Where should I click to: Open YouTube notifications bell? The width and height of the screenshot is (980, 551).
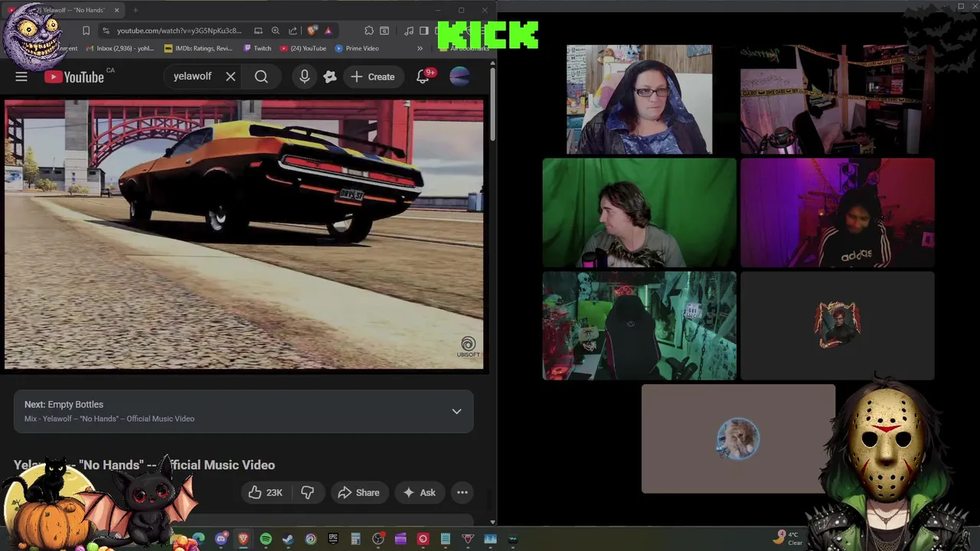[x=423, y=77]
